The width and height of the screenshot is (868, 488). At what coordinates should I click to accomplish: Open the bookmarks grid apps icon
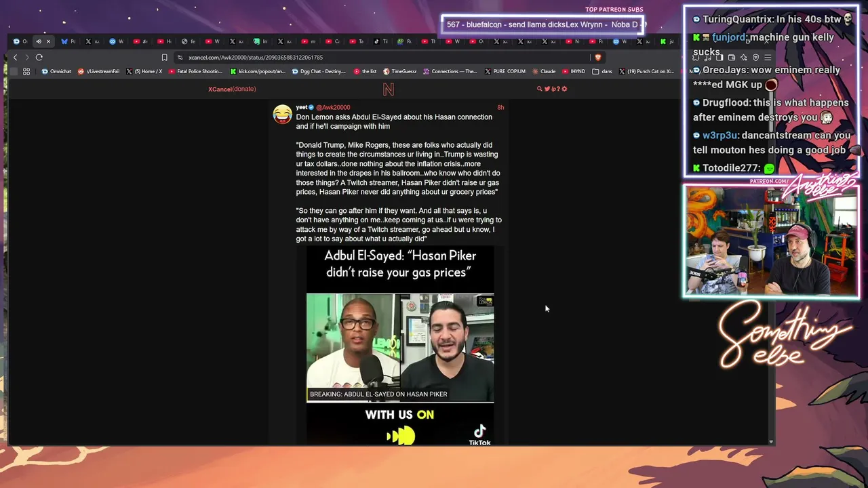(x=26, y=71)
